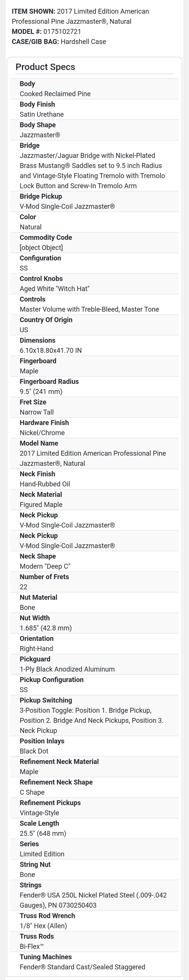Click the Cooked Reclaimed Pine body value
Screen dimensions: 189x980
click(x=55, y=94)
